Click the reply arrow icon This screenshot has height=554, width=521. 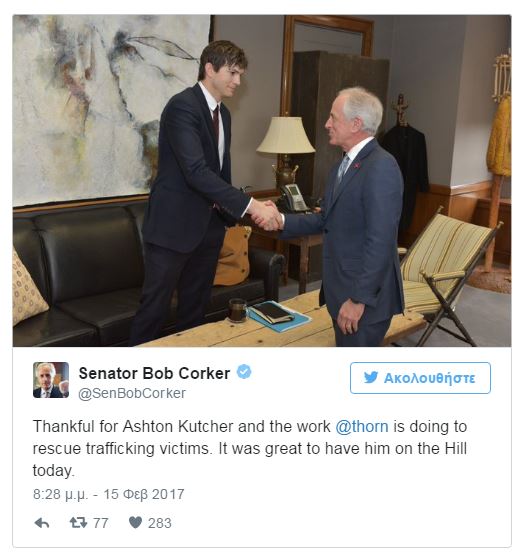(42, 523)
